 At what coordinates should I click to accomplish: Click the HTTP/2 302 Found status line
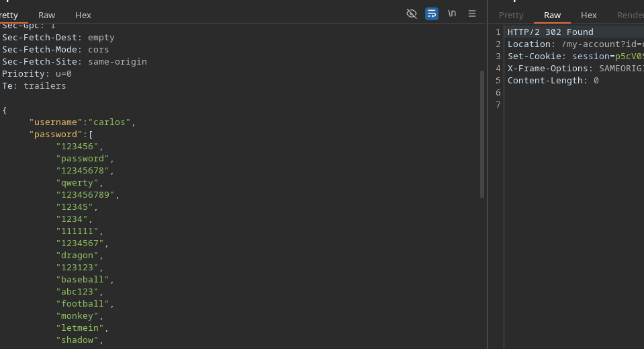tap(550, 32)
